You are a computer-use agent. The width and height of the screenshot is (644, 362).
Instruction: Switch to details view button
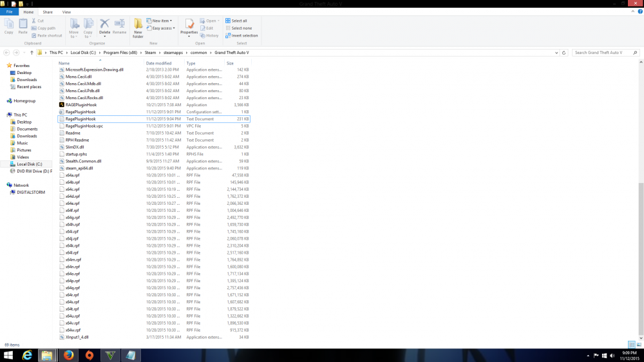tap(632, 345)
